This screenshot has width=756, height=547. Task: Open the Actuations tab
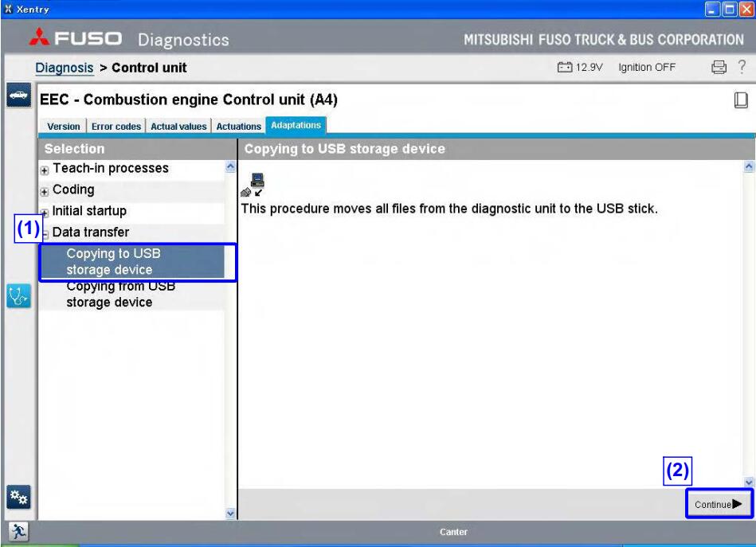click(239, 127)
